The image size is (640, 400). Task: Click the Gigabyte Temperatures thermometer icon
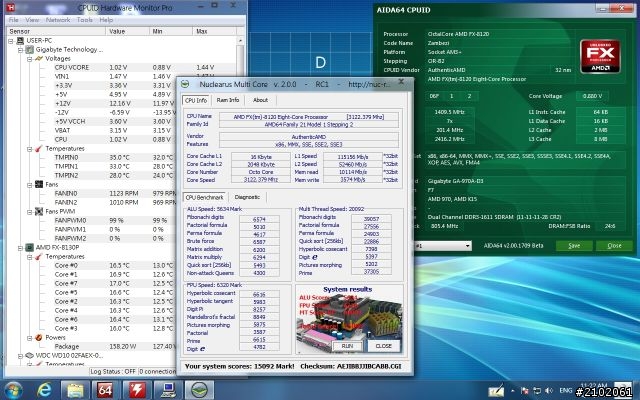point(39,149)
